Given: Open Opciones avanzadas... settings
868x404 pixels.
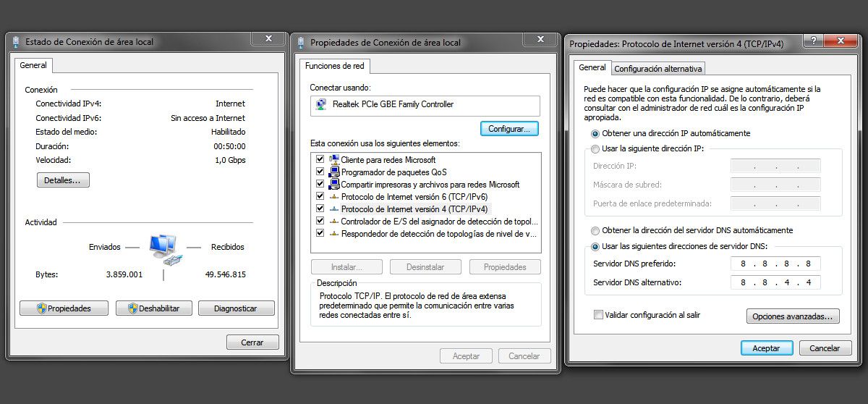Looking at the screenshot, I should 793,316.
